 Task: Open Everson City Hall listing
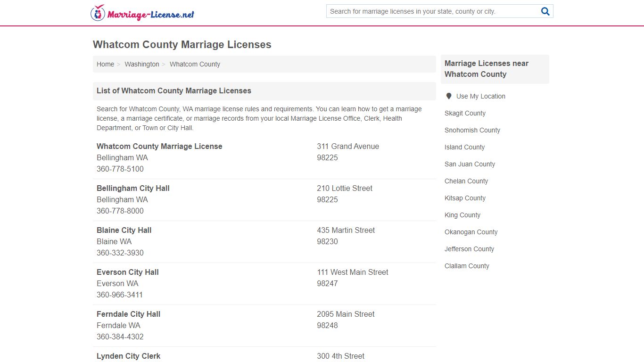tap(128, 272)
